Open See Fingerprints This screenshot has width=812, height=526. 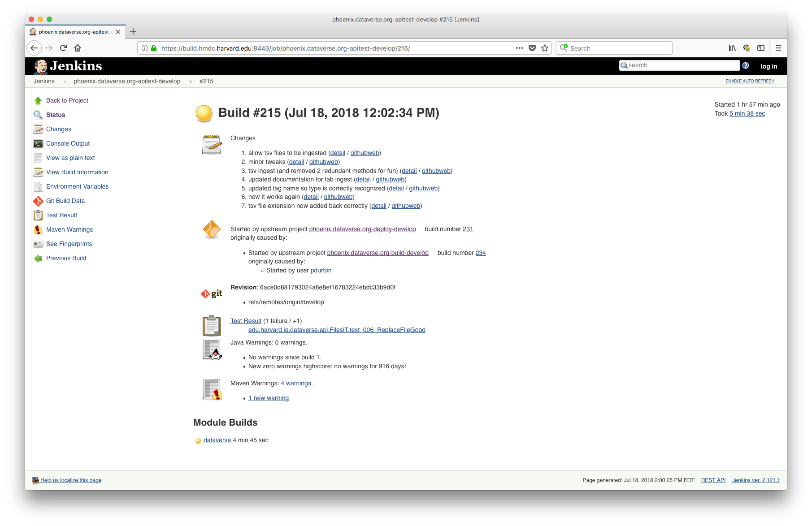pos(69,244)
